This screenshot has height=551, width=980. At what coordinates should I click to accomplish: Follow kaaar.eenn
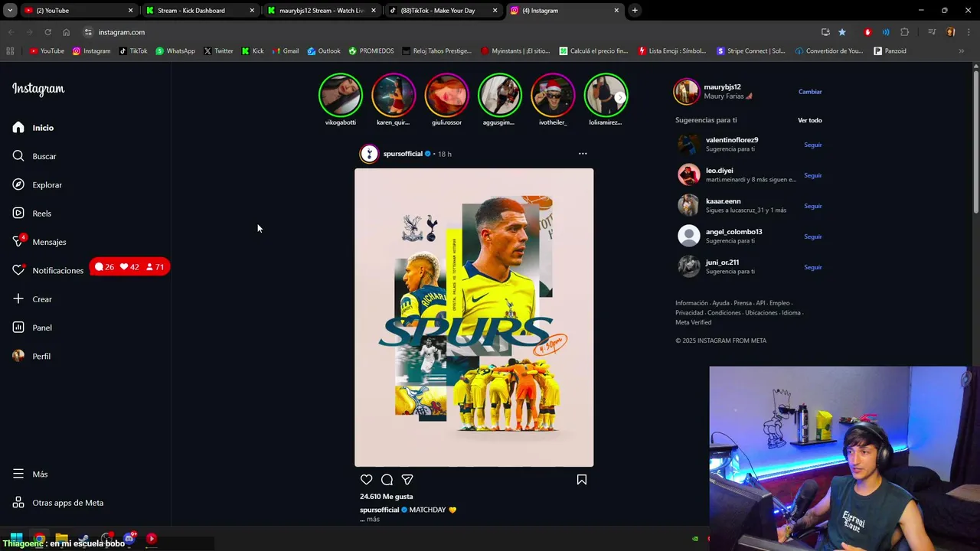[x=813, y=206]
